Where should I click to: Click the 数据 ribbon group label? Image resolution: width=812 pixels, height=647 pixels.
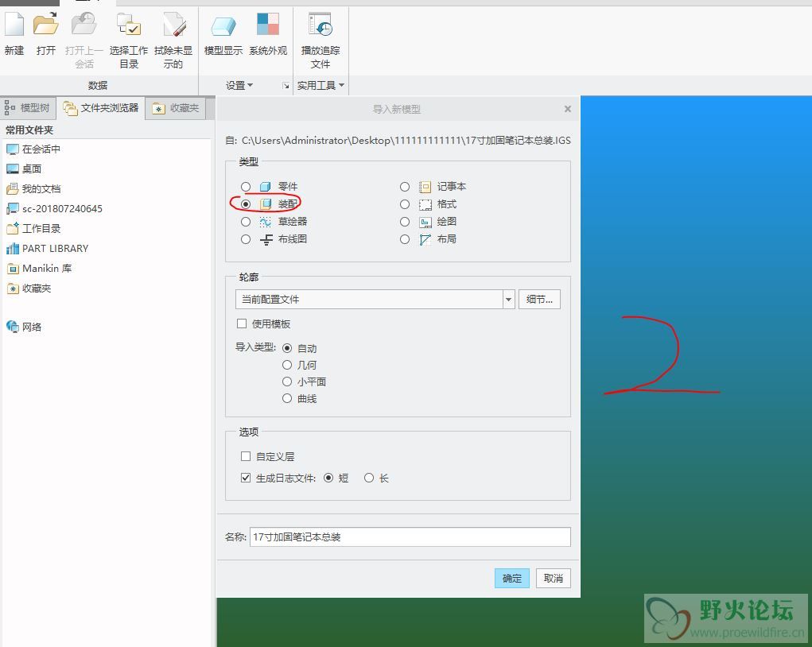coord(97,85)
